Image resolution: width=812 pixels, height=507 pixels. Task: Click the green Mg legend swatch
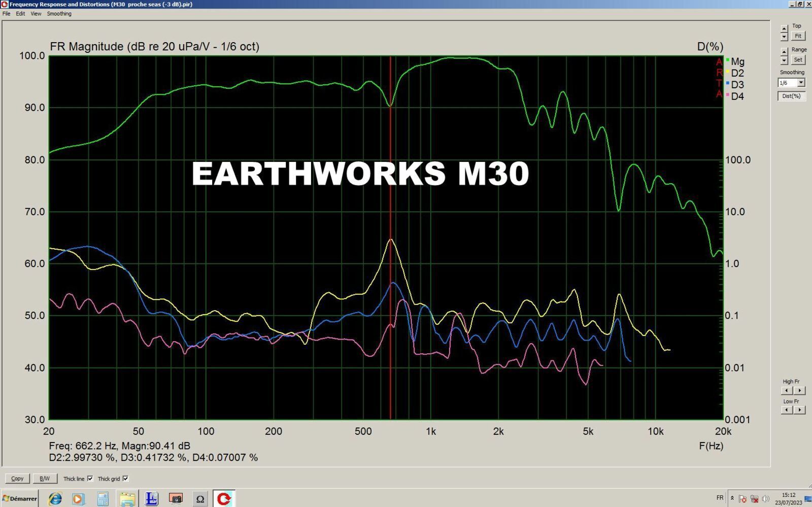727,60
